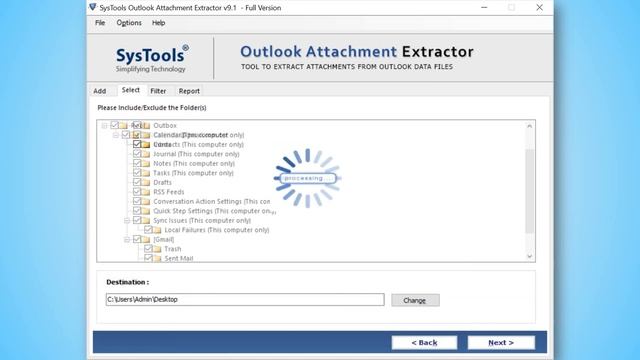Click the Local Failures folder icon
The image size is (640, 360).
click(x=157, y=230)
